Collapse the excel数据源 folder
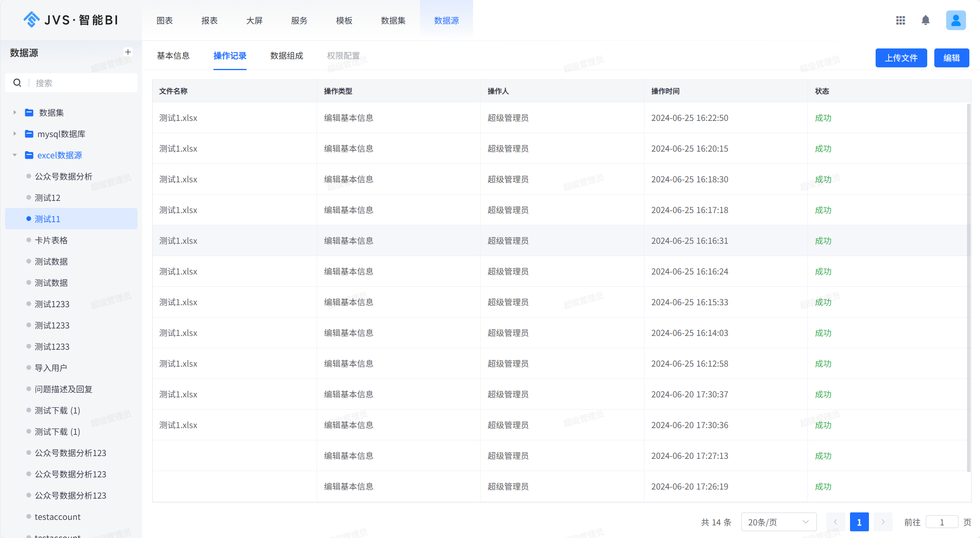 point(15,155)
